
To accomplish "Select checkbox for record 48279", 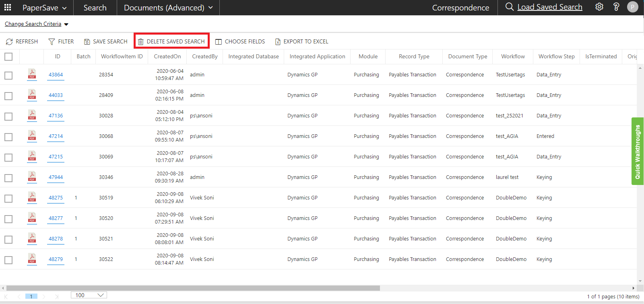I will click(x=8, y=260).
